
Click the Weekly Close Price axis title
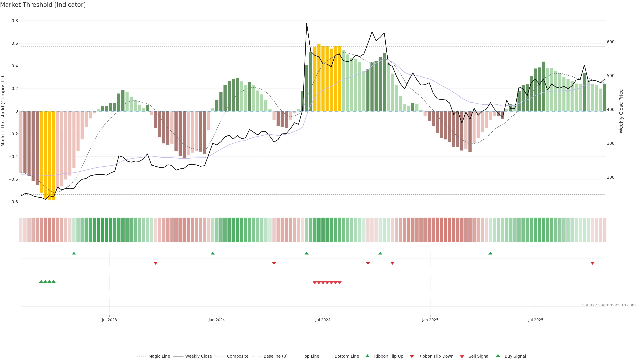point(621,111)
